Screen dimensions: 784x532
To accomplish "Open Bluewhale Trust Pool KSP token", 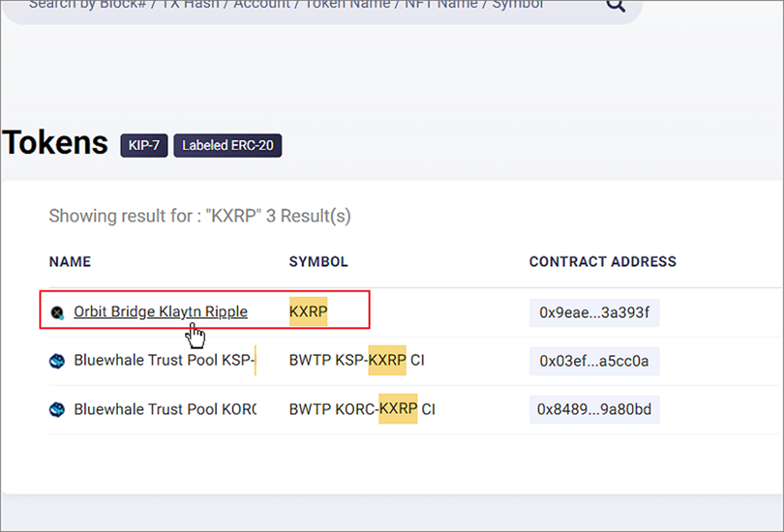I will [x=165, y=360].
